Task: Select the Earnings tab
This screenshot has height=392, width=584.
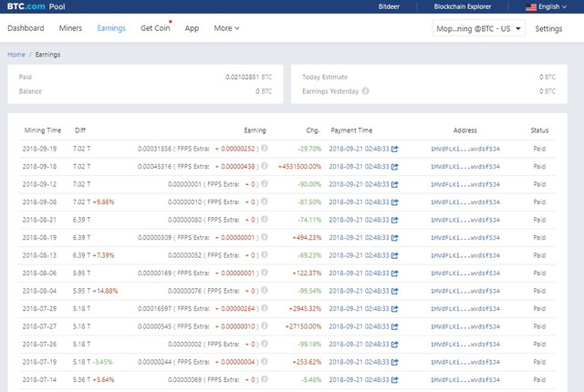Action: (111, 28)
